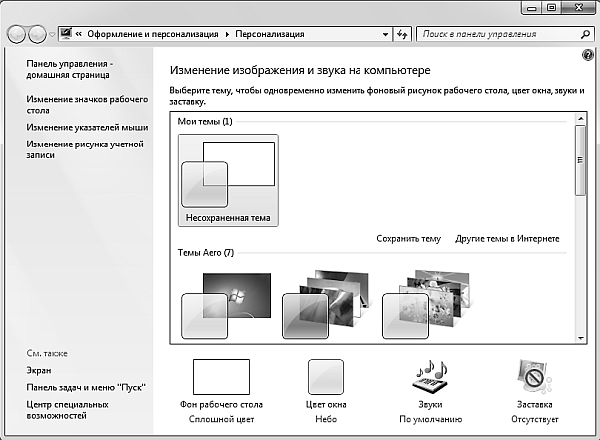Select the second Aero theme with architecture images
Image resolution: width=600 pixels, height=440 pixels.
325,305
